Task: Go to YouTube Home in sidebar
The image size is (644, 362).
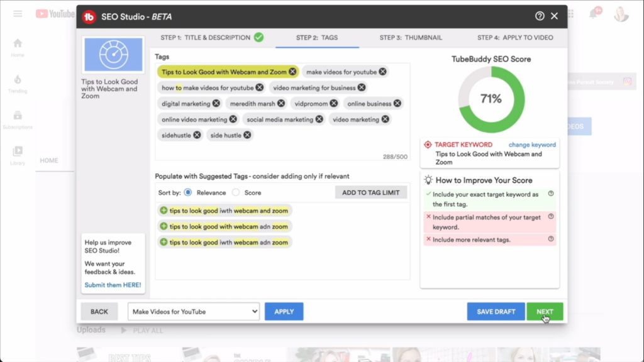Action: point(18,48)
